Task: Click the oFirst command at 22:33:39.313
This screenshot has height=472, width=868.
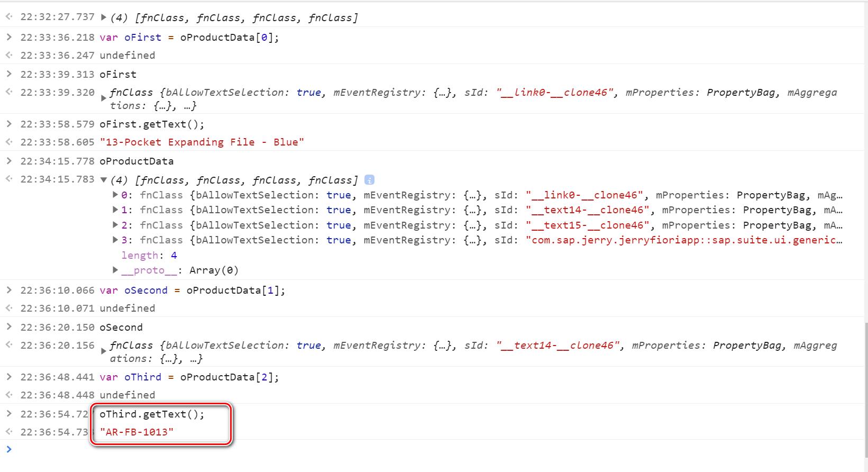Action: coord(118,74)
